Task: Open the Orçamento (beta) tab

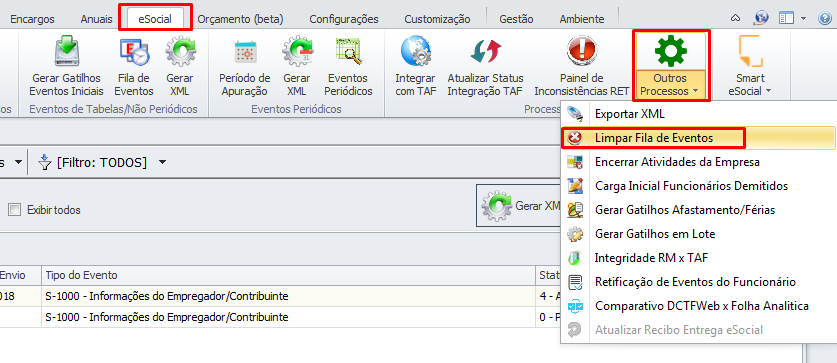Action: click(240, 19)
